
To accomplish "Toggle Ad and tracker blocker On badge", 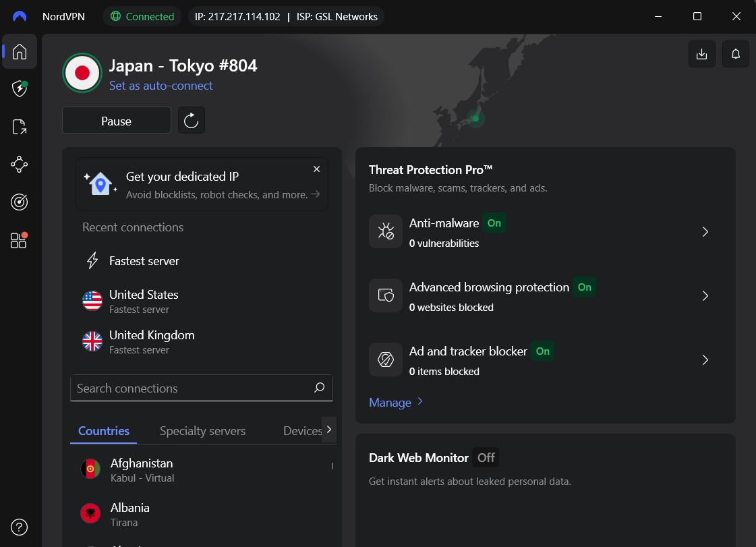I will point(542,351).
